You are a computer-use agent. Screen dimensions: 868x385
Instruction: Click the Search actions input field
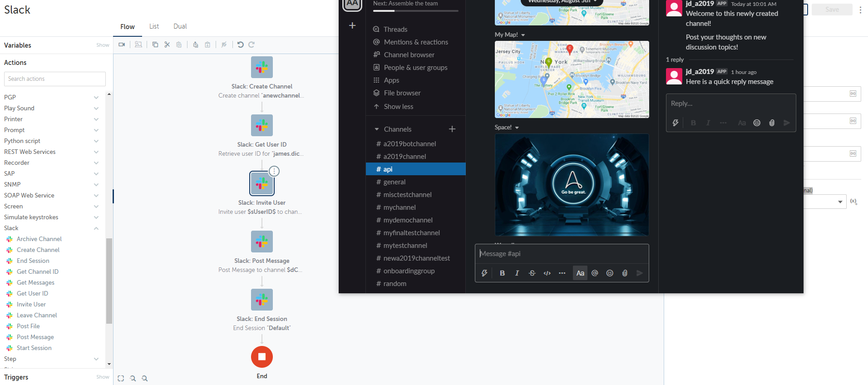pos(55,79)
